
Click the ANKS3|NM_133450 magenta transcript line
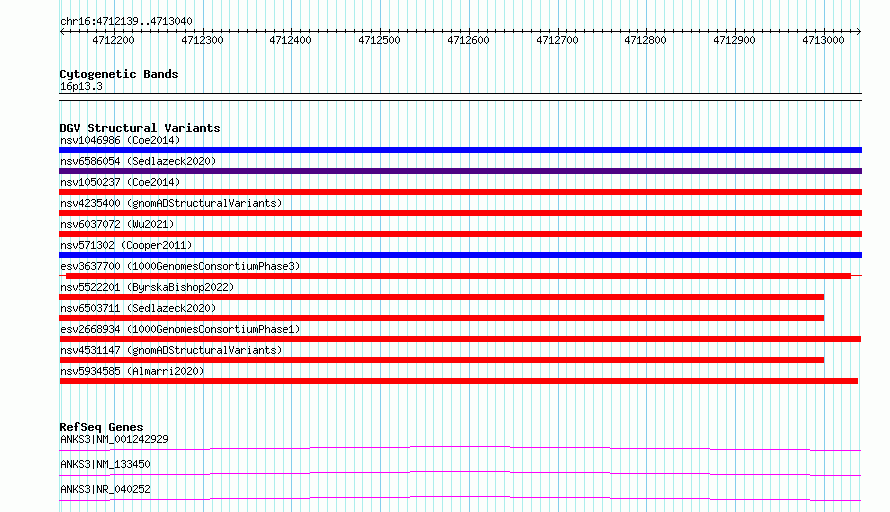coord(460,473)
